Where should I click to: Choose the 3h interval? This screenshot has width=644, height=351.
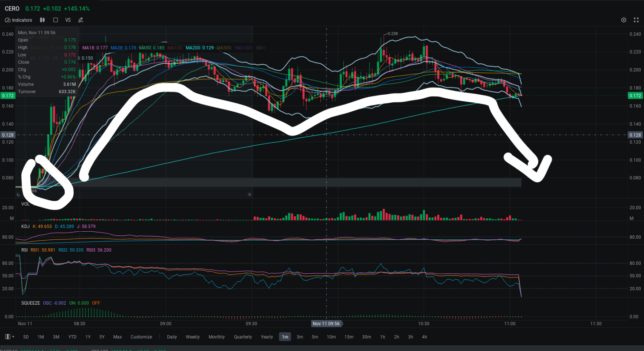click(x=411, y=337)
